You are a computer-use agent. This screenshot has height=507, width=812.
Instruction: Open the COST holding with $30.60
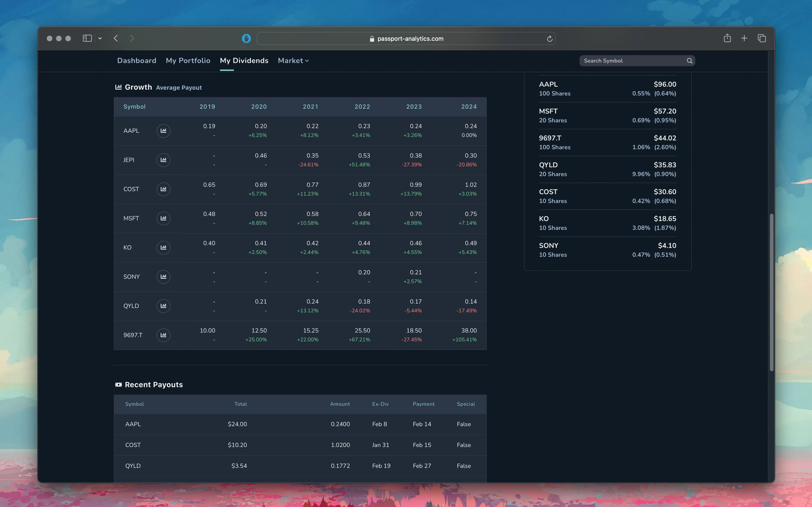[607, 196]
